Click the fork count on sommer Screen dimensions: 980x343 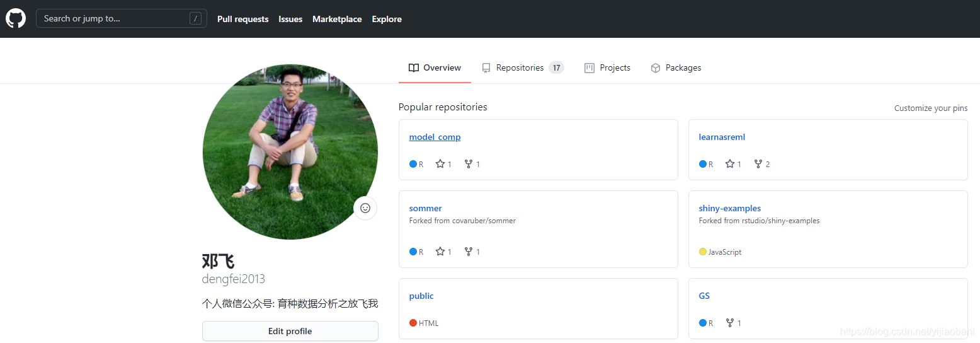coord(472,252)
